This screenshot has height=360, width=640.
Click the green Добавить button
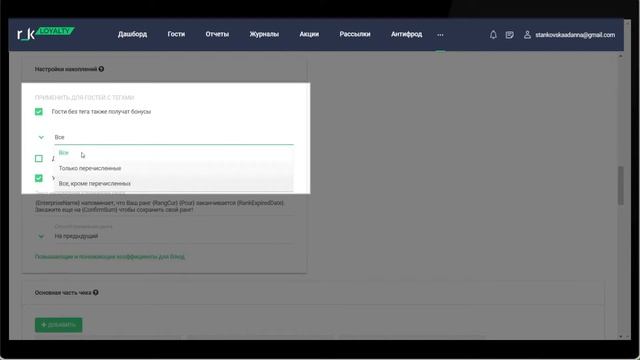tap(58, 325)
